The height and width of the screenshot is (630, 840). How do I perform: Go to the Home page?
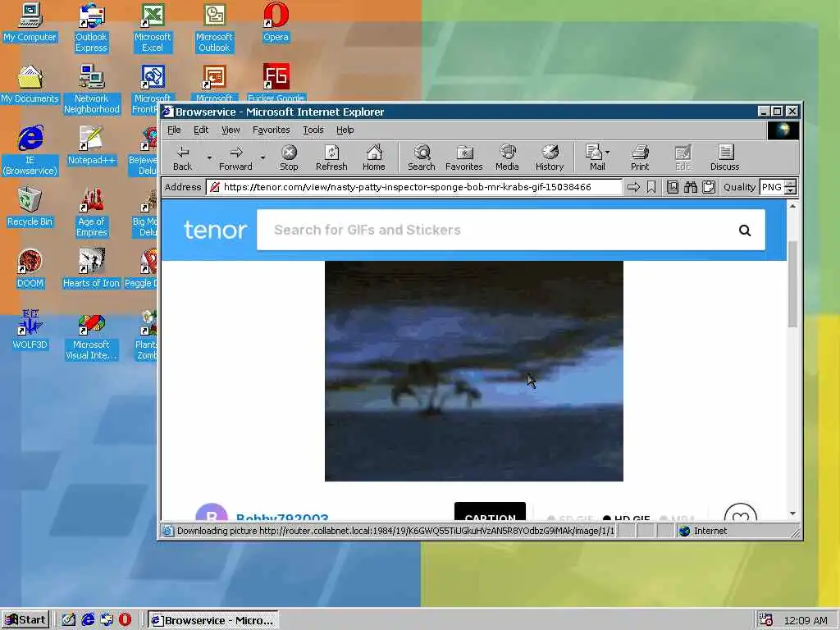click(374, 158)
